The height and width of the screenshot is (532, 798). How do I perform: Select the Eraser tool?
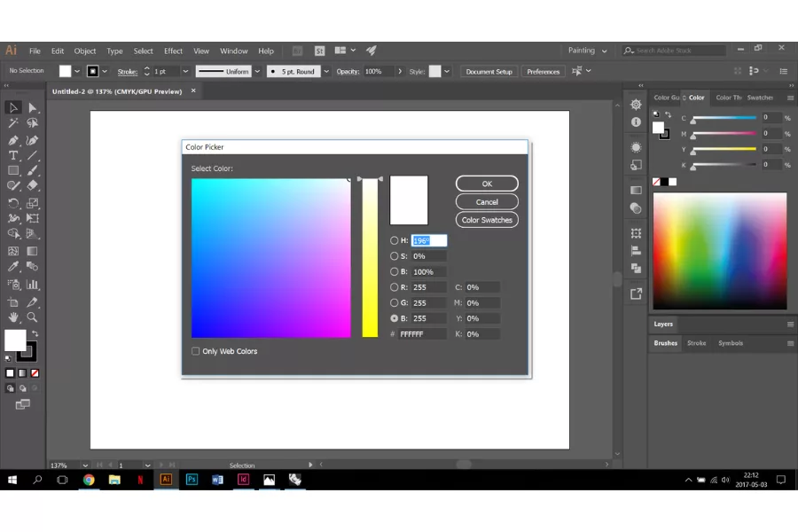coord(33,186)
